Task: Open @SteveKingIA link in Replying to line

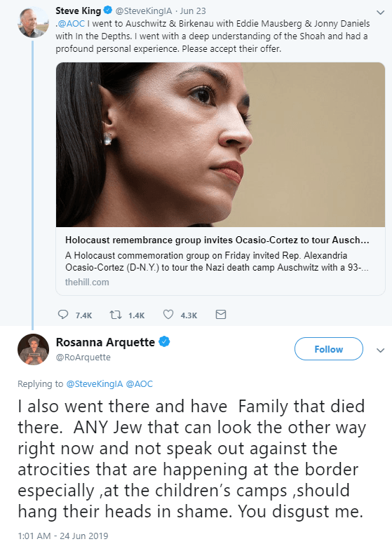Action: click(x=95, y=384)
